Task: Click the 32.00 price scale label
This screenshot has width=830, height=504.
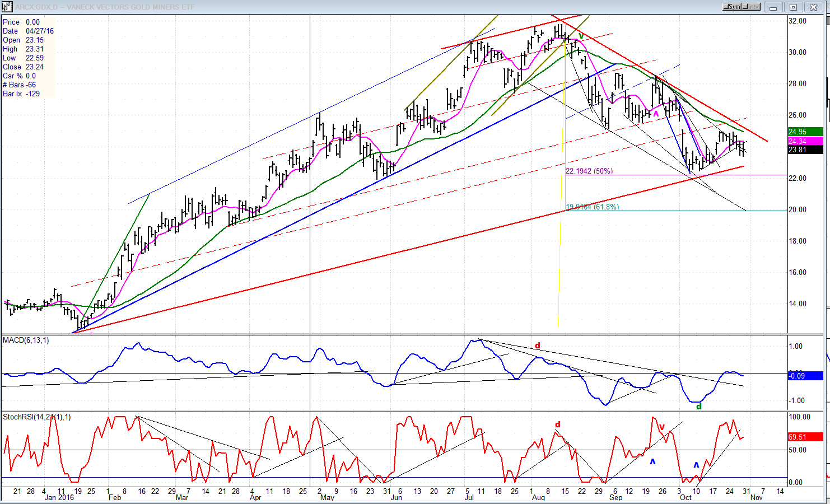Action: pos(797,21)
